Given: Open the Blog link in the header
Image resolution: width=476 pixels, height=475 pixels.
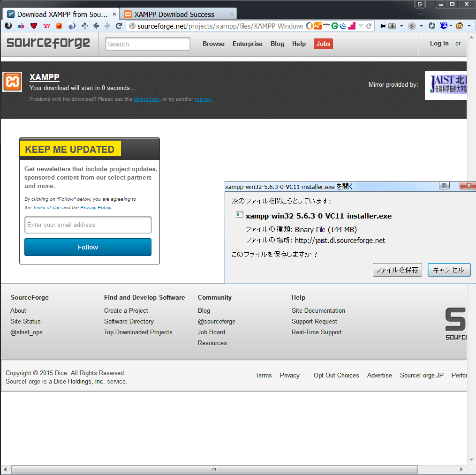Looking at the screenshot, I should (277, 44).
